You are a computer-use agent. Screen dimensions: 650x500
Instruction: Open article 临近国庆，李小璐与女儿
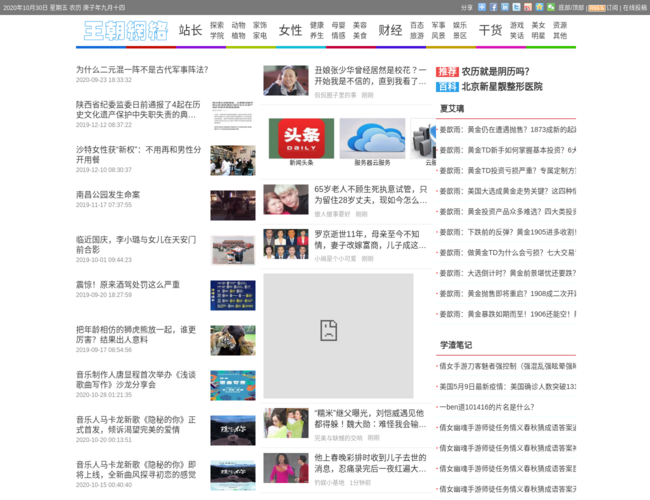pyautogui.click(x=136, y=245)
